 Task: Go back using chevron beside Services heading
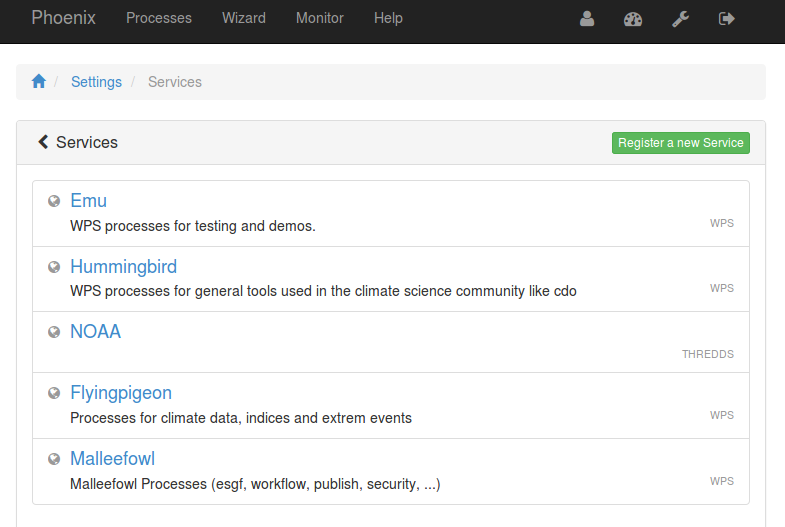[43, 142]
